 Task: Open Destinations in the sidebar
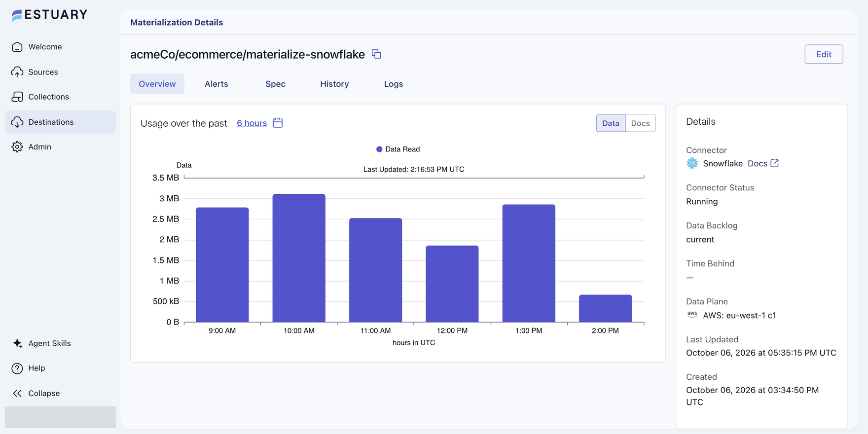tap(60, 122)
